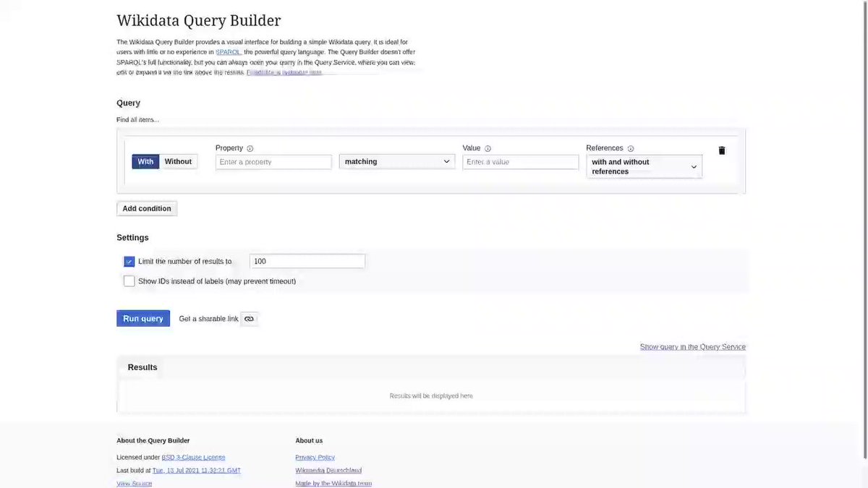Click the 'About us' footer heading
The image size is (868, 488).
[x=309, y=440]
